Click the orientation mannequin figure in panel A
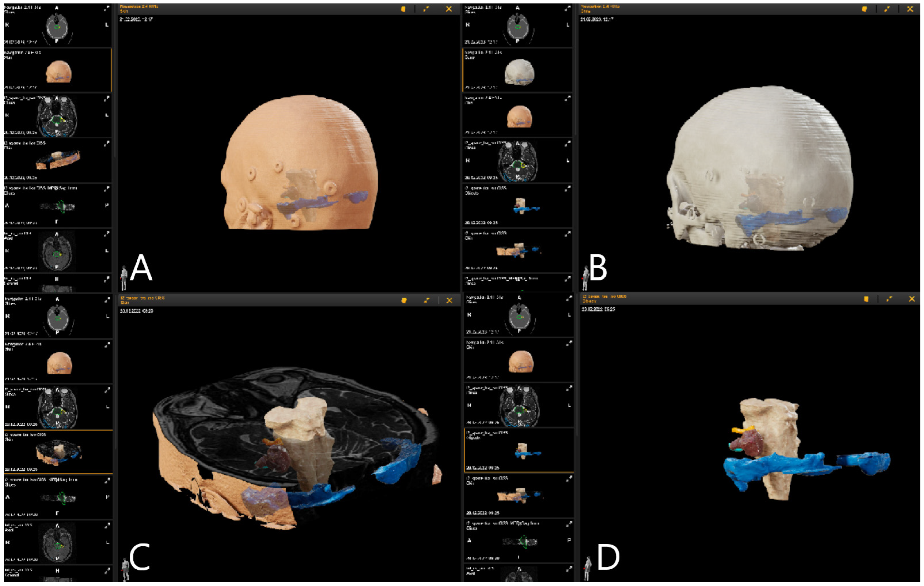The height and width of the screenshot is (586, 924). point(124,277)
